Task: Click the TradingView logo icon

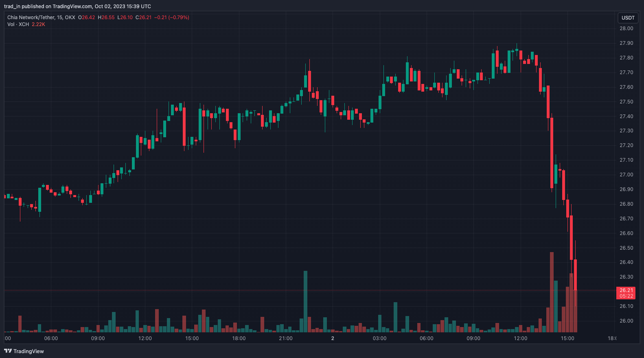Action: (x=8, y=351)
